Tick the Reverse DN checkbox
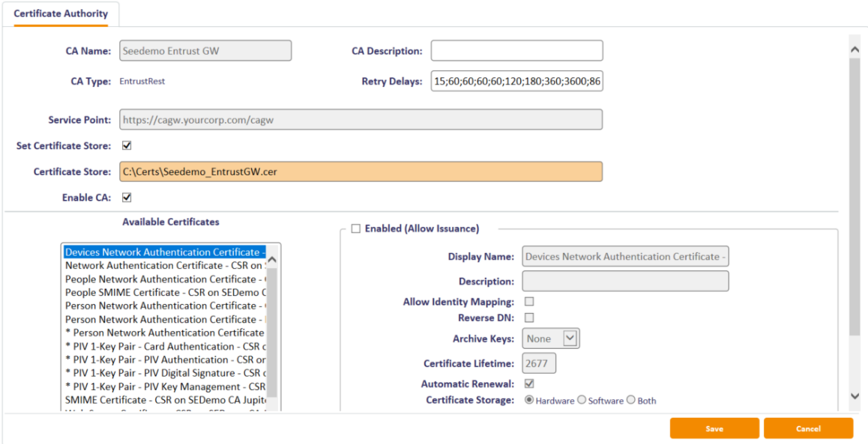The width and height of the screenshot is (868, 444). point(529,317)
